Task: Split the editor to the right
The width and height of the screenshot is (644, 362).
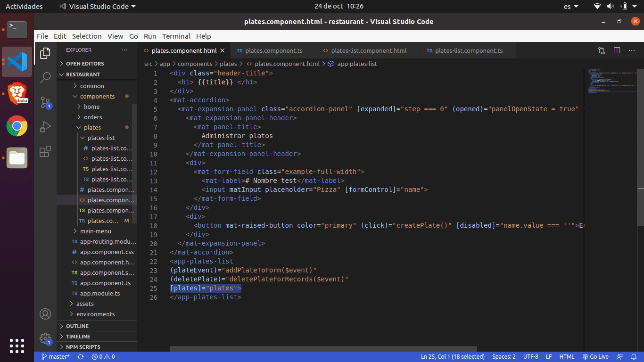Action: point(617,50)
